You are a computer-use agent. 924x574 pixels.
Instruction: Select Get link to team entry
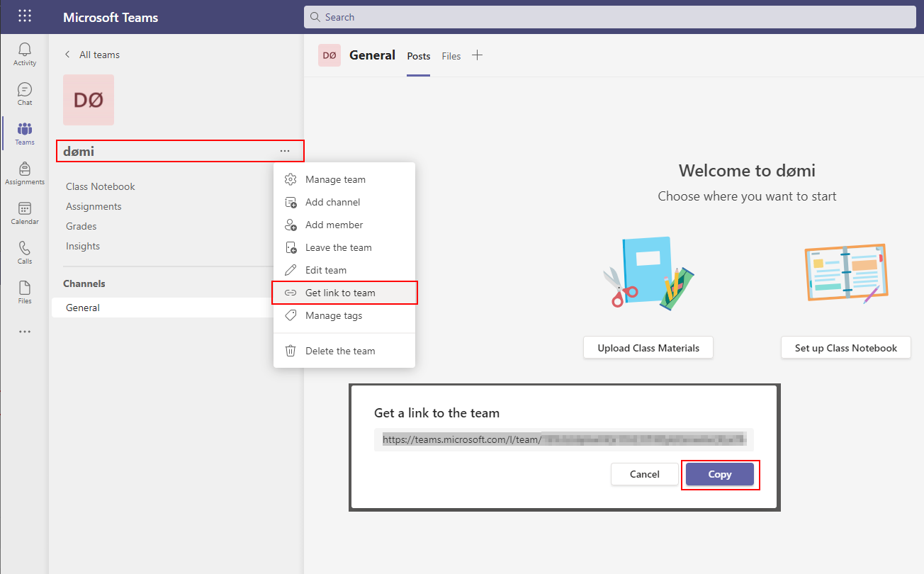(344, 293)
